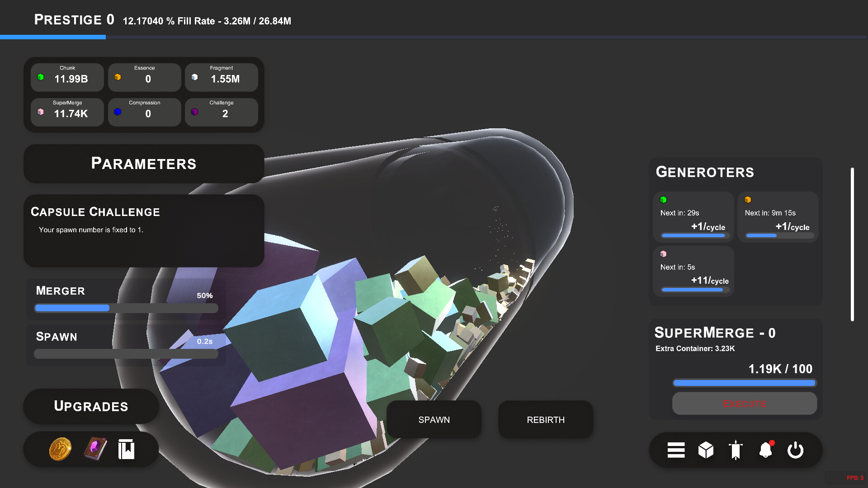Open the challenge banner icon
This screenshot has width=868, height=488.
pos(736,450)
